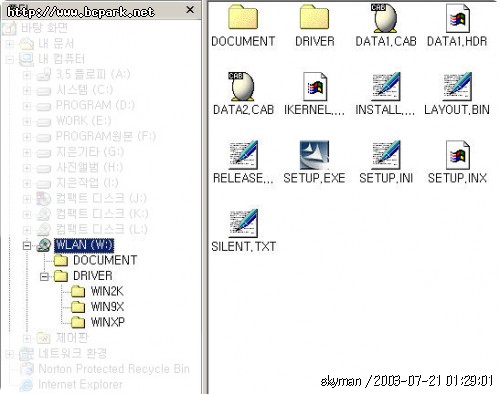Click the DATA1.CAB file name text
The width and height of the screenshot is (500, 394).
pos(386,42)
